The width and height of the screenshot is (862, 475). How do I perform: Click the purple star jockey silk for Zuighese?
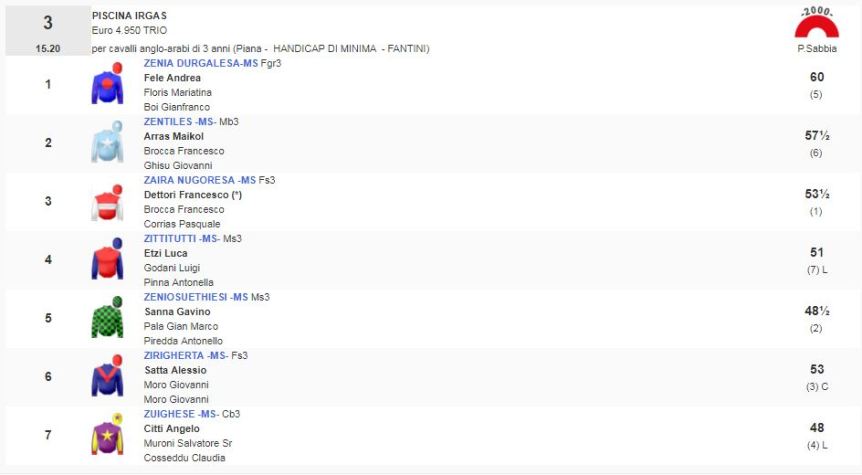coord(107,435)
